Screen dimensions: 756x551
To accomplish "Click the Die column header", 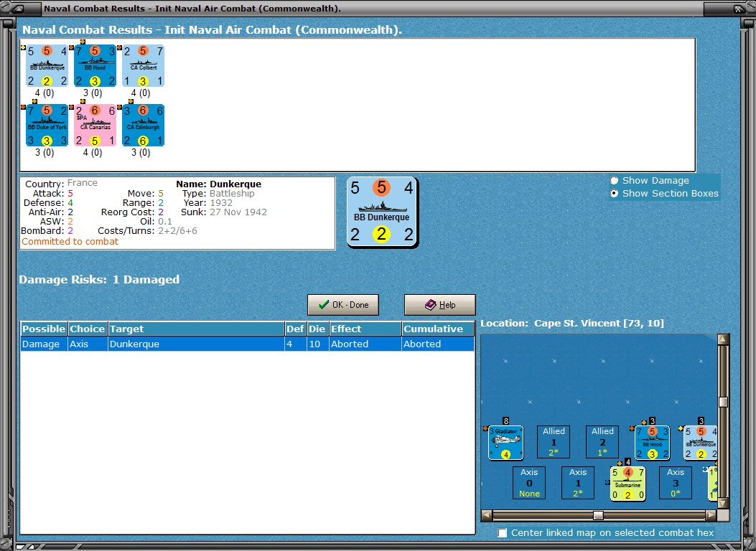I will click(318, 329).
